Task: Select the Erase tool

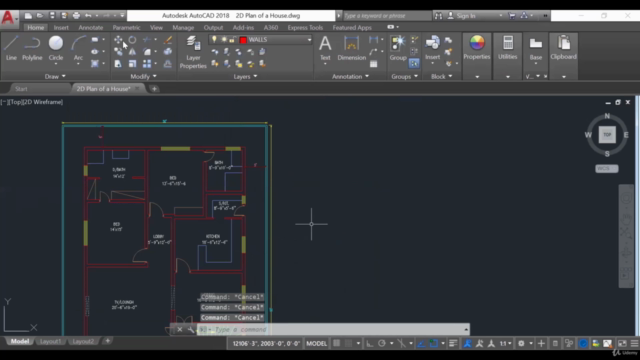Action: click(168, 40)
